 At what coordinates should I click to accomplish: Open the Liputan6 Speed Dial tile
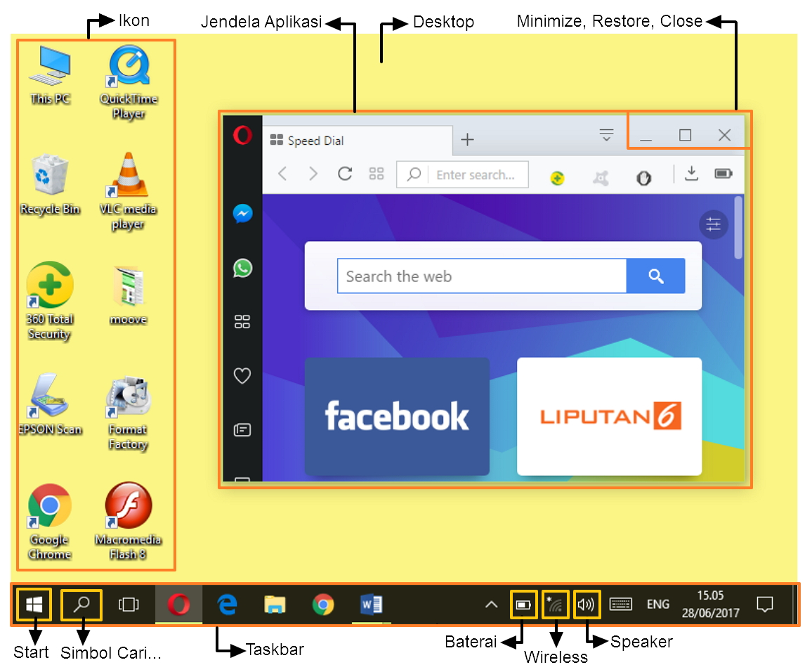click(x=610, y=416)
